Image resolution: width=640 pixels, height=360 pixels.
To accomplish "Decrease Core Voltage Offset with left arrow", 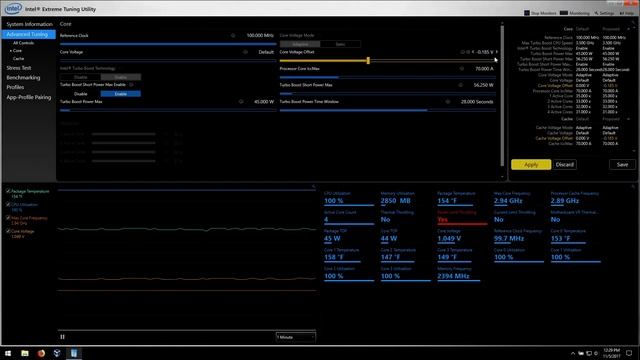I will pyautogui.click(x=473, y=52).
